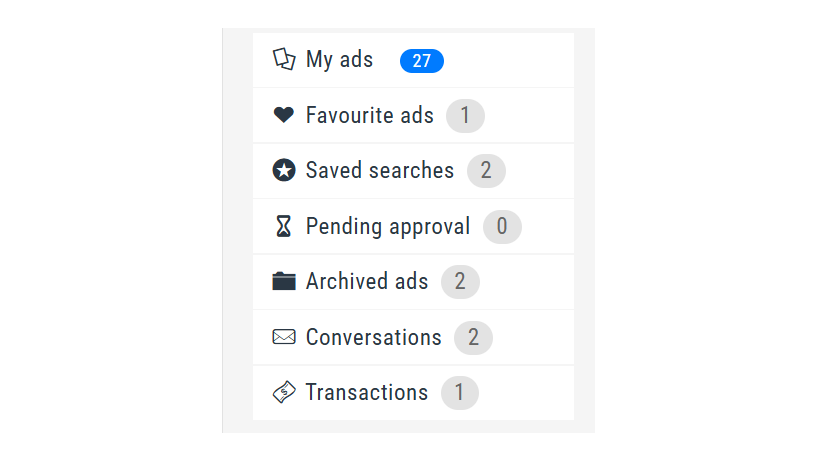Open the My ads menu item

(413, 60)
